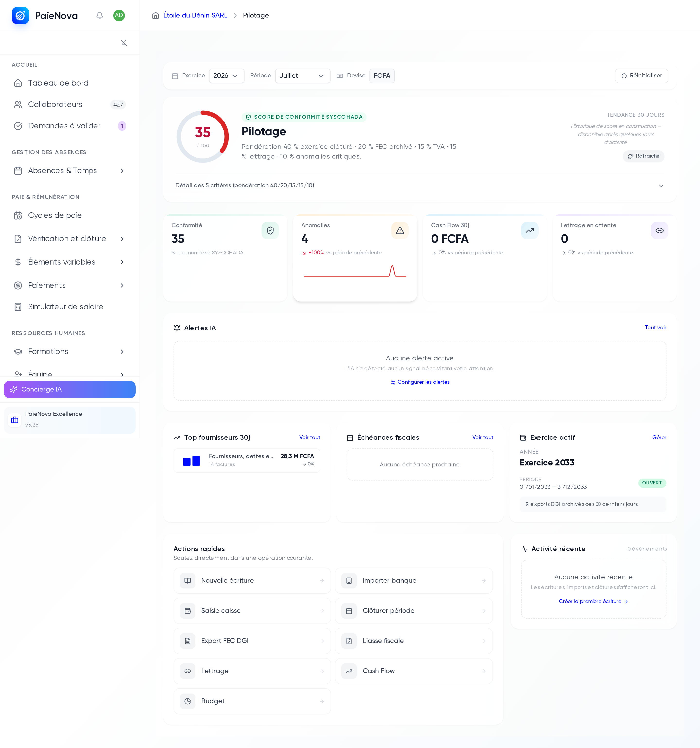Click the AD user avatar
The height and width of the screenshot is (748, 700).
tap(119, 15)
